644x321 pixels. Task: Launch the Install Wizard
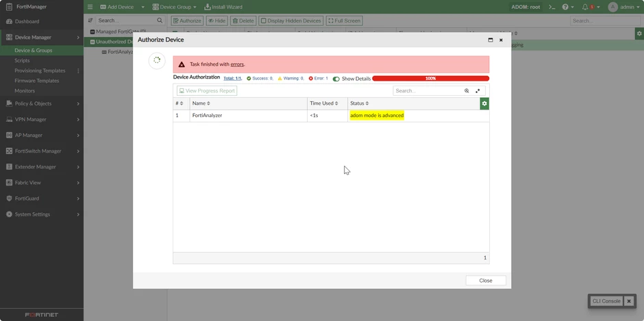(223, 7)
